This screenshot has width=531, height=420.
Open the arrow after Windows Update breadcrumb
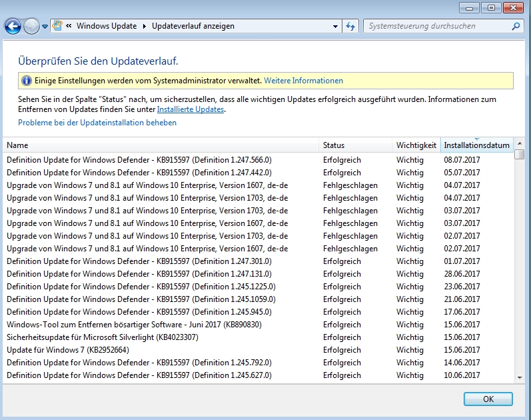click(x=145, y=26)
